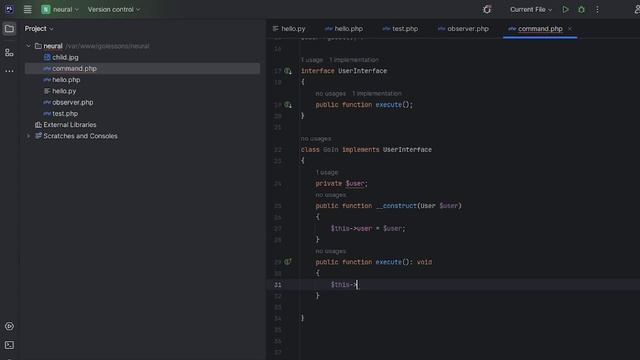Open the More actions toolbar menu
The image size is (640, 360).
[597, 9]
